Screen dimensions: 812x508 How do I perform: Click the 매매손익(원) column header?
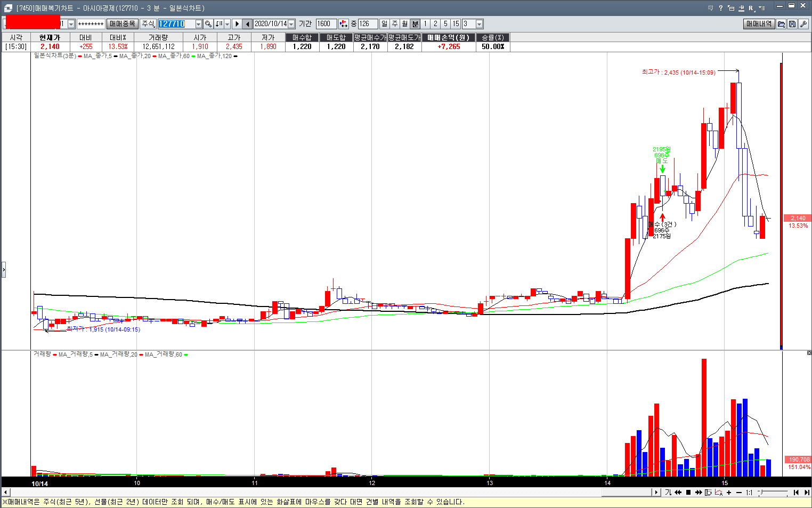[449, 37]
